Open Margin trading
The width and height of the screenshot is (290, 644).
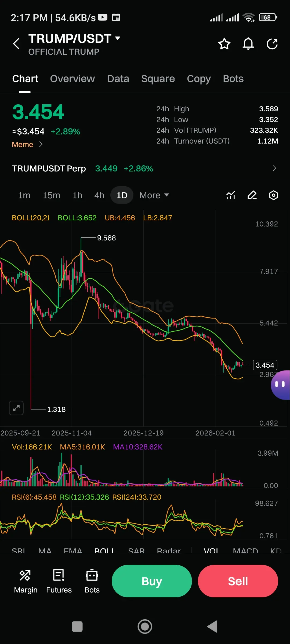point(26,582)
